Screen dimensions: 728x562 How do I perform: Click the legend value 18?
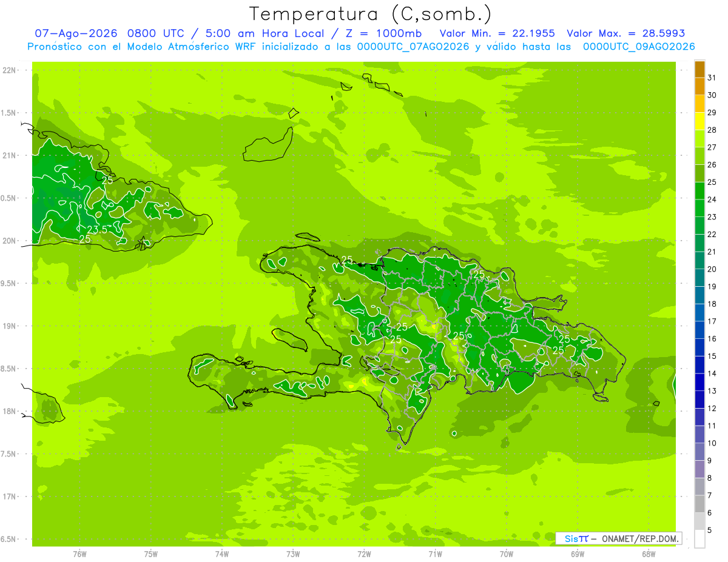pyautogui.click(x=712, y=304)
